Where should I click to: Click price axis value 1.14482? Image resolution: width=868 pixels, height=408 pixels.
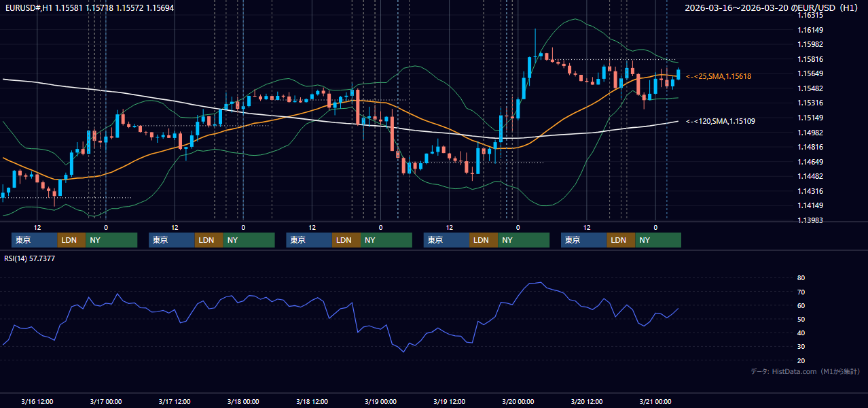810,176
